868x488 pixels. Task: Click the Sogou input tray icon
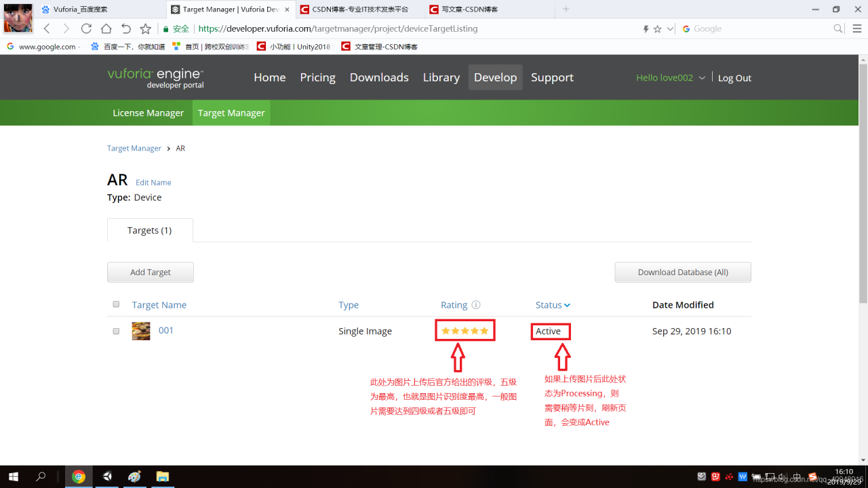pyautogui.click(x=812, y=476)
